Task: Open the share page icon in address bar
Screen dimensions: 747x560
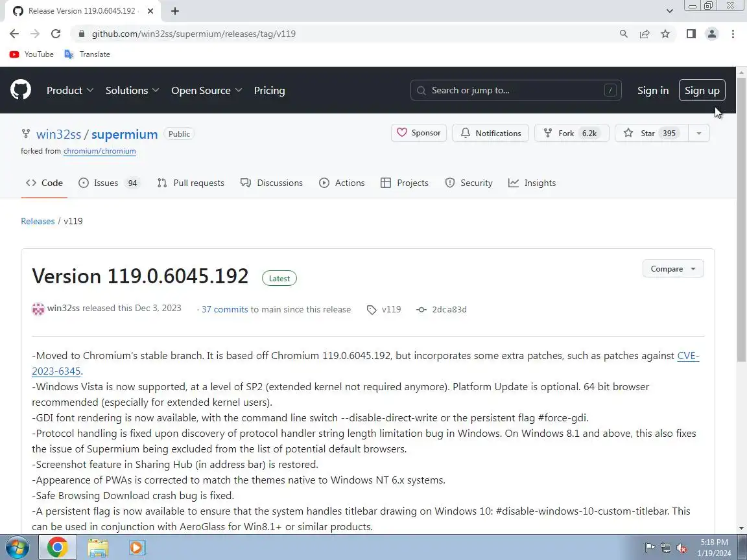Action: [645, 34]
